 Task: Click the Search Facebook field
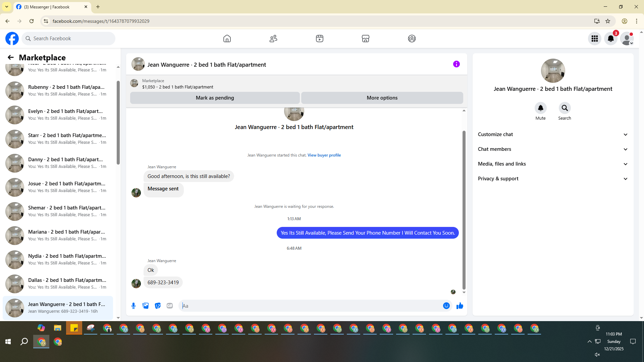coord(69,39)
